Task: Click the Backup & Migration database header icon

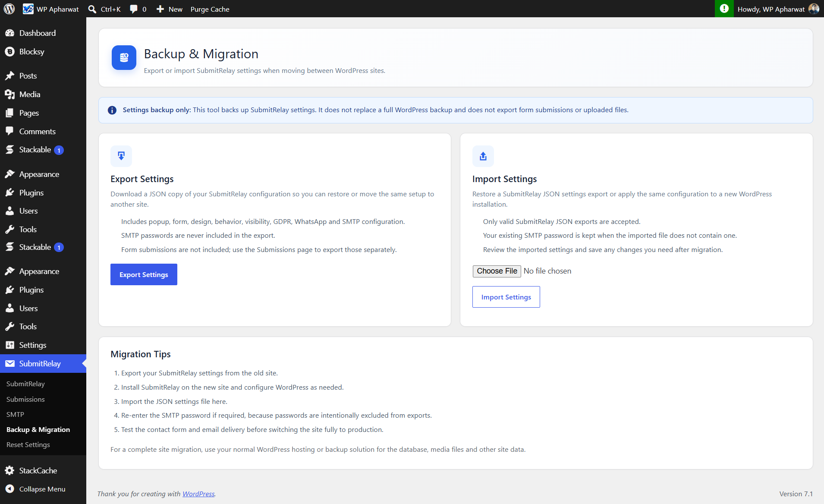Action: pos(124,58)
